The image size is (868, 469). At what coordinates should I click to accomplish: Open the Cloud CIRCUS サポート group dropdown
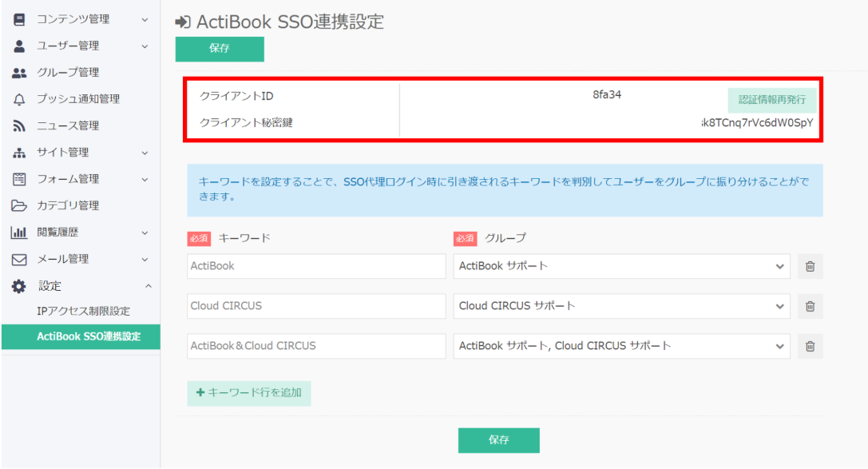pos(621,306)
